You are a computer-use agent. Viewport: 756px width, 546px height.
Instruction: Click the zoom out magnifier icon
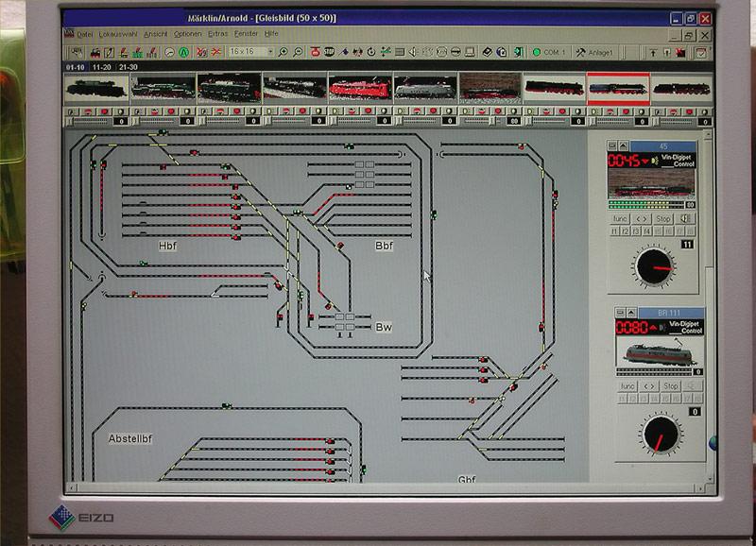click(299, 54)
